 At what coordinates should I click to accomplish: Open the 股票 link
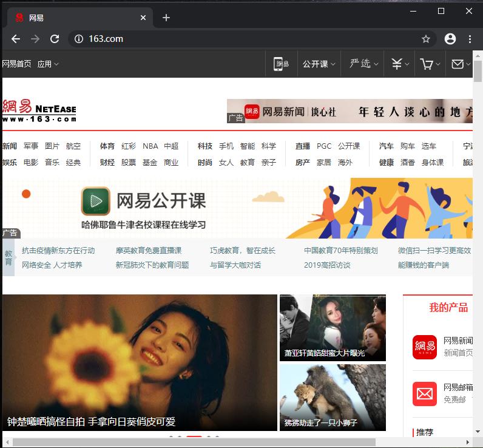click(x=129, y=162)
